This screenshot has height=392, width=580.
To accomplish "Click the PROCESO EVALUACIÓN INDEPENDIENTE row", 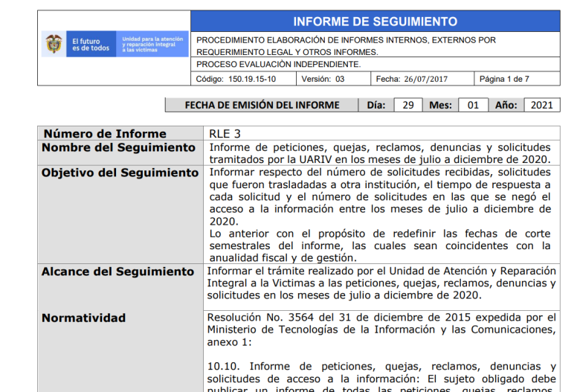I will pos(375,65).
